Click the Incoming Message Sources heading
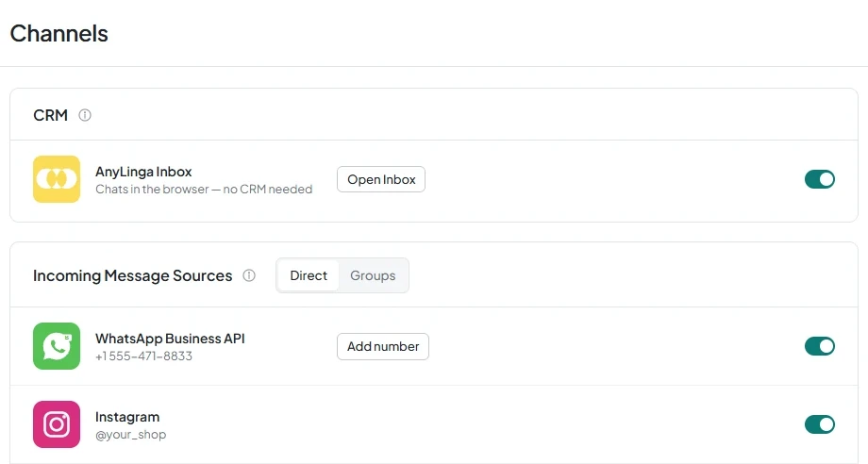The width and height of the screenshot is (868, 464). (x=132, y=275)
